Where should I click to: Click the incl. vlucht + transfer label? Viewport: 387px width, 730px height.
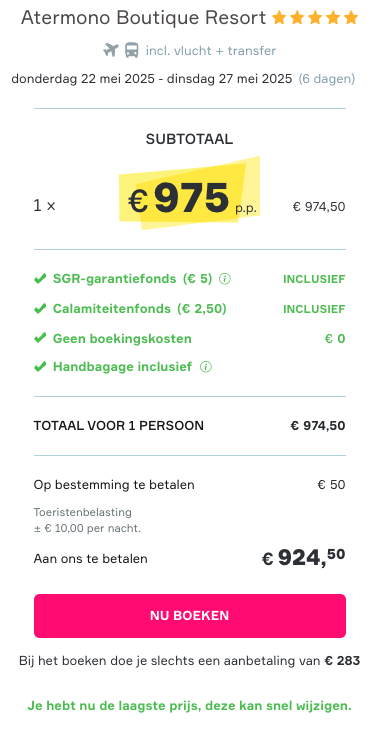pos(211,50)
